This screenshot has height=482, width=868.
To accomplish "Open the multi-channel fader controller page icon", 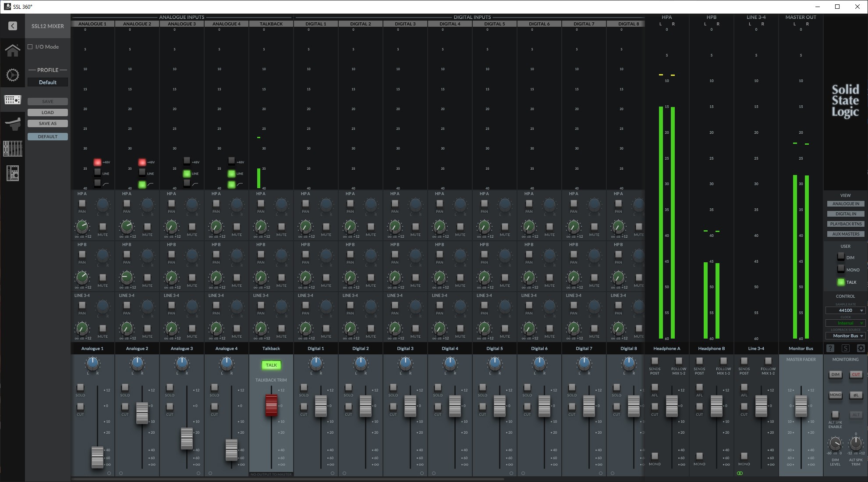I will point(12,149).
